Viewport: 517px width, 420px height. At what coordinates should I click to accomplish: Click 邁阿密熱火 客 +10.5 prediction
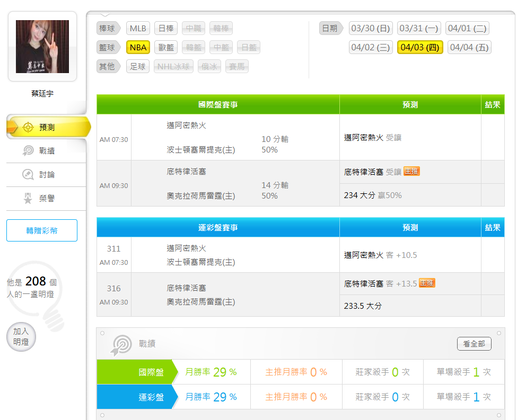pyautogui.click(x=380, y=255)
